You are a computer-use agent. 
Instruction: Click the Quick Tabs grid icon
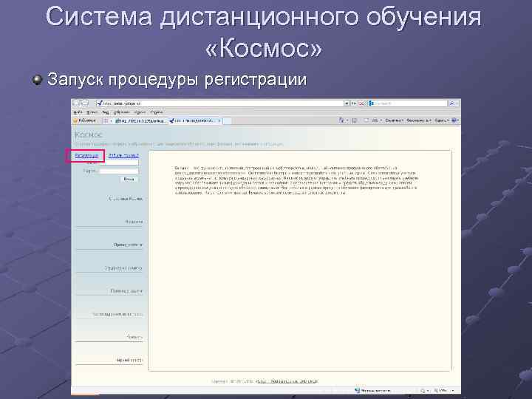(x=106, y=120)
